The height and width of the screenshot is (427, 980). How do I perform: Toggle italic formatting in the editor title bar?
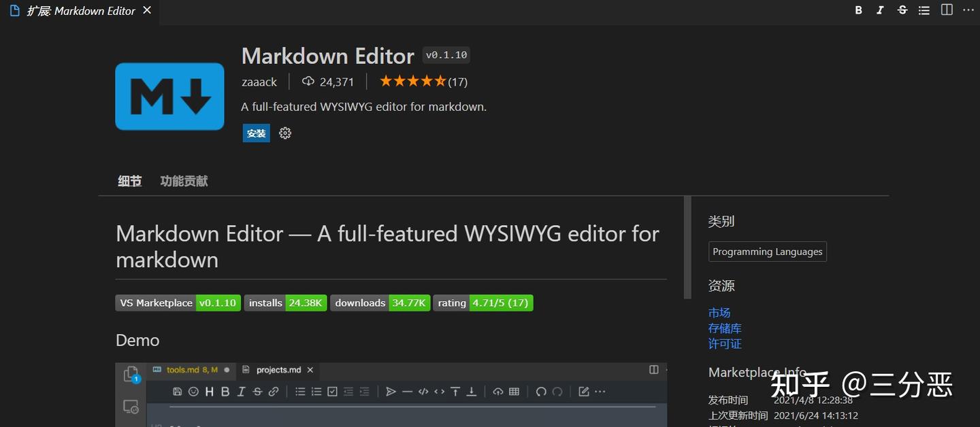point(880,10)
